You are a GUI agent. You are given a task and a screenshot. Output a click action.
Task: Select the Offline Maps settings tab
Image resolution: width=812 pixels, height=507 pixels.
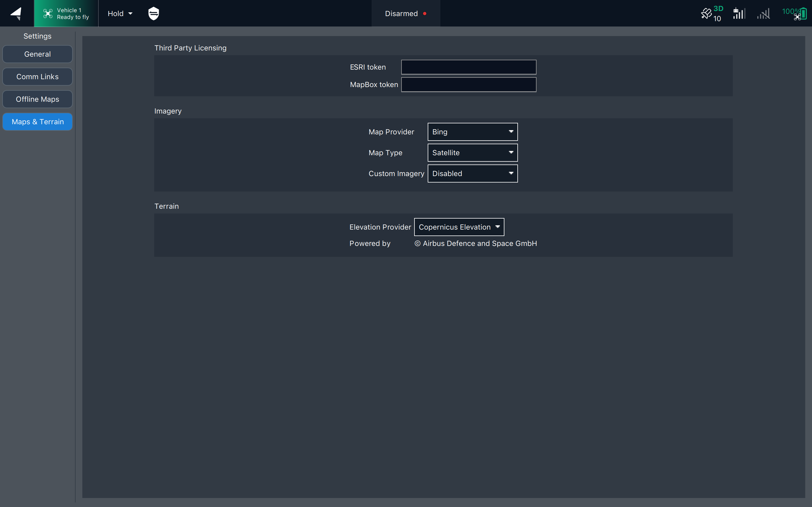coord(37,99)
